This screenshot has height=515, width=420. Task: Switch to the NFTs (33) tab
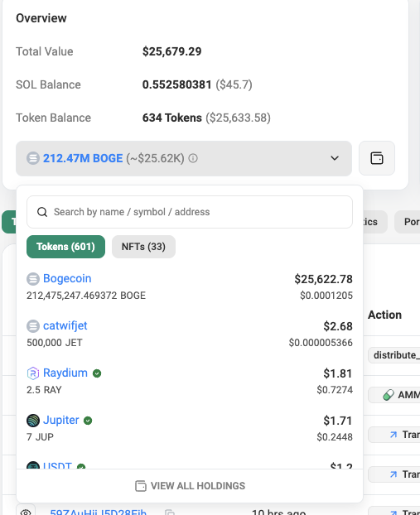[143, 247]
